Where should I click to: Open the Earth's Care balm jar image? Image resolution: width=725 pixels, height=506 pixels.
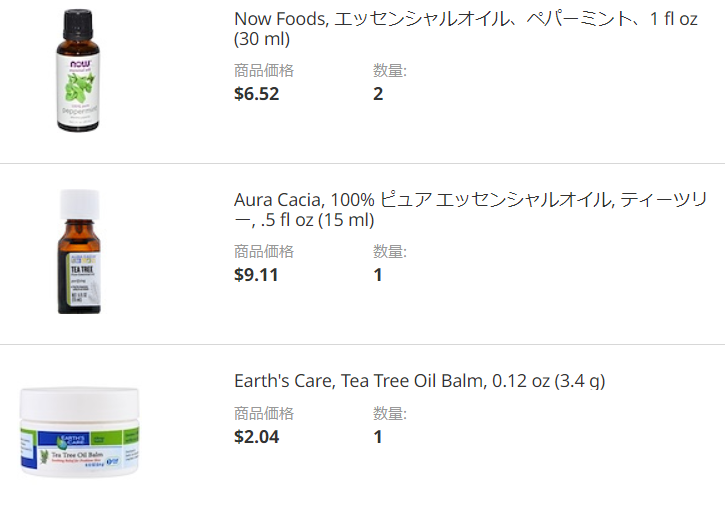point(80,432)
